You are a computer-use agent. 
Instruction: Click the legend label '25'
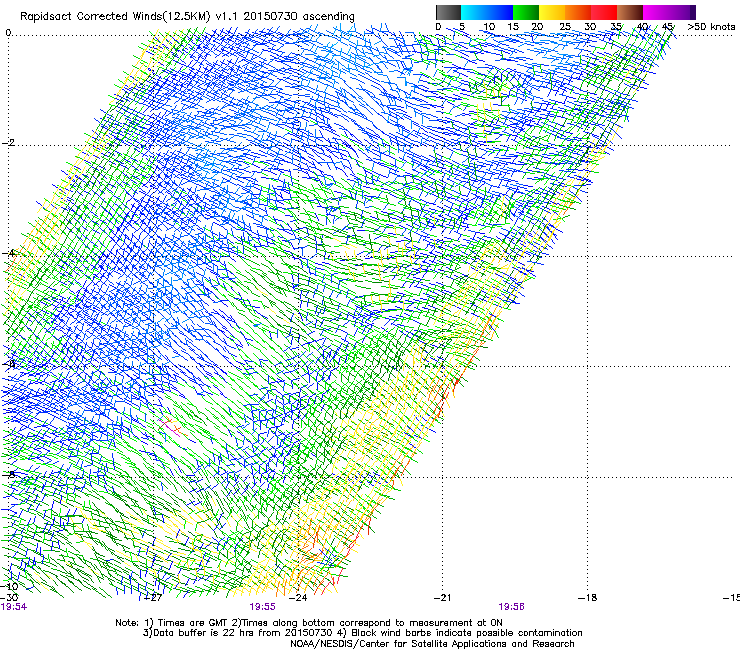pyautogui.click(x=565, y=27)
